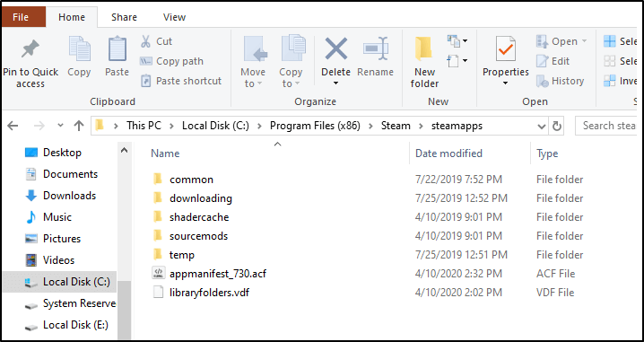Click the Paste clipboard icon
The width and height of the screenshot is (644, 342).
[x=117, y=48]
